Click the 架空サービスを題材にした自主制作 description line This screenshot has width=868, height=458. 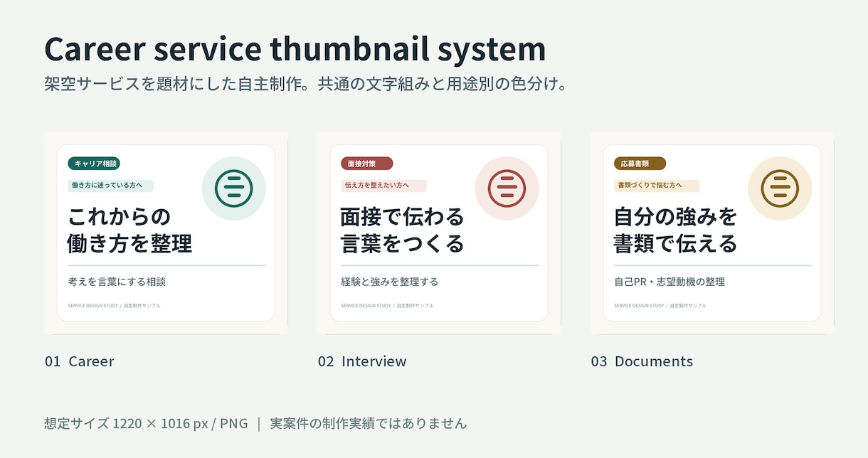pos(305,84)
